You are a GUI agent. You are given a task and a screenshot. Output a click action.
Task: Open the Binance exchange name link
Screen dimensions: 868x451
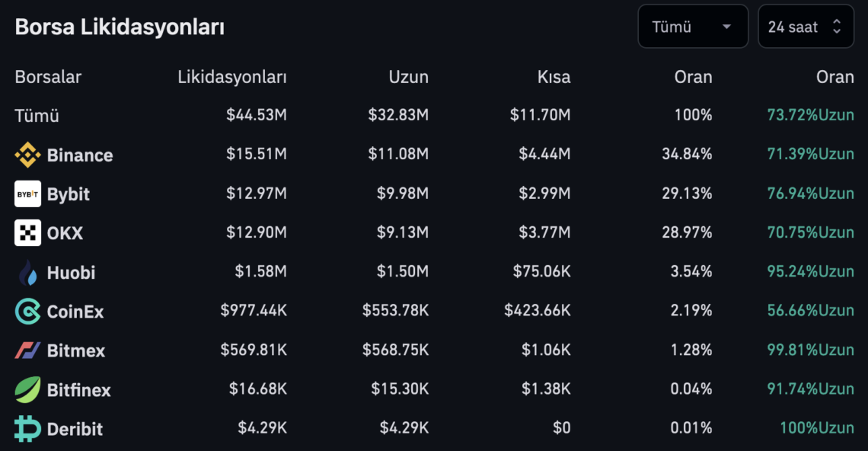tap(80, 155)
